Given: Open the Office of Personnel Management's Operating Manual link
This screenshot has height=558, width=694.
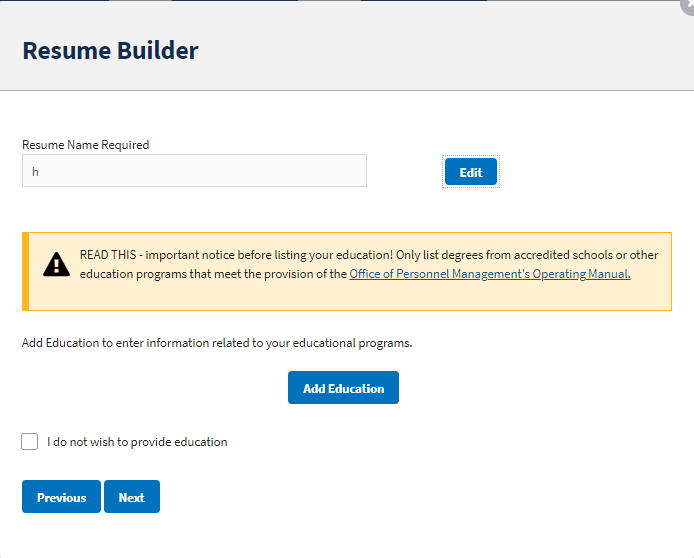Looking at the screenshot, I should pos(489,274).
